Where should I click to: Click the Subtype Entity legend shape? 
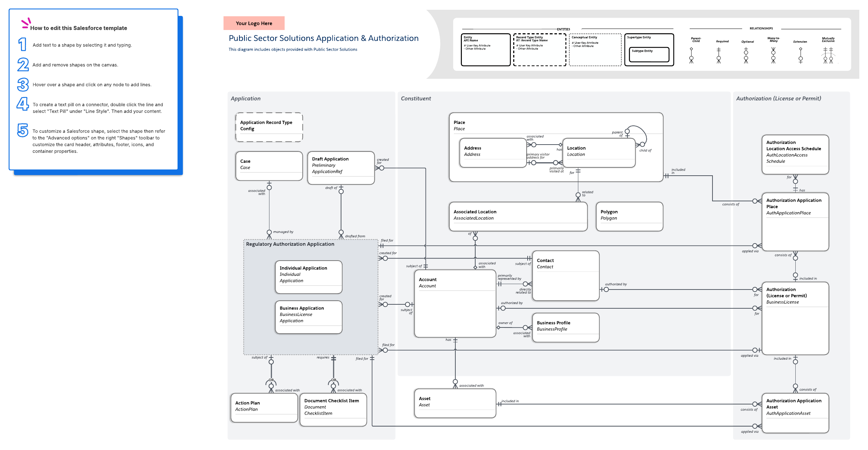click(649, 55)
